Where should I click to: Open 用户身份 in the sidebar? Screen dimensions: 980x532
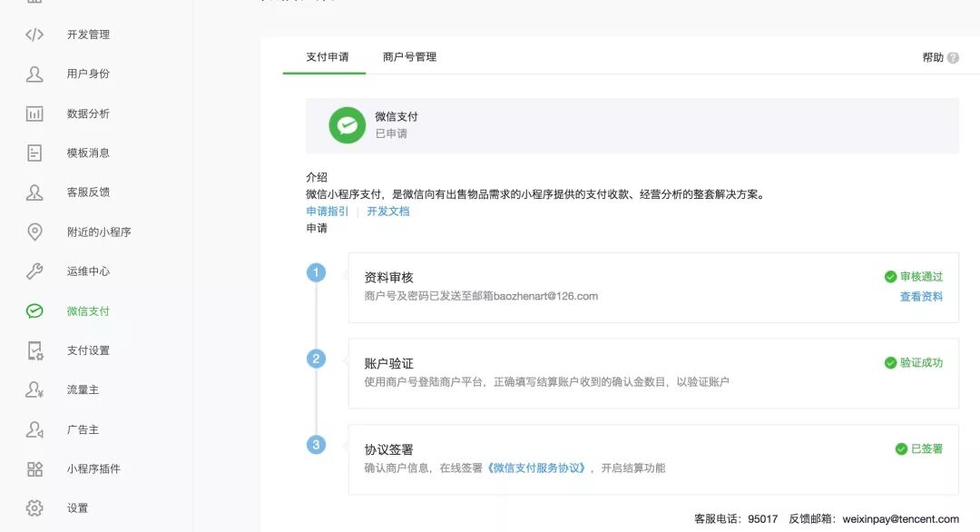88,74
